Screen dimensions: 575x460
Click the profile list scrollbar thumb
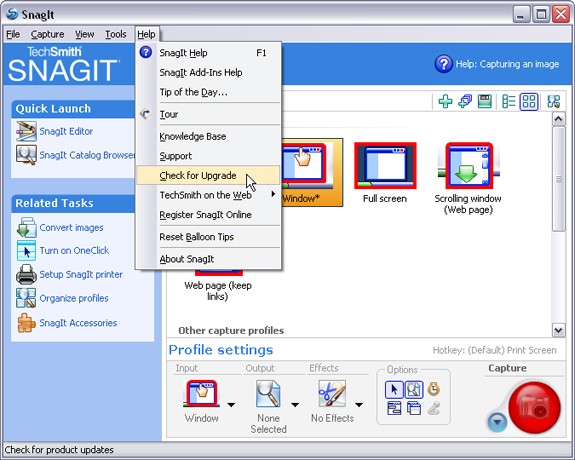click(558, 179)
